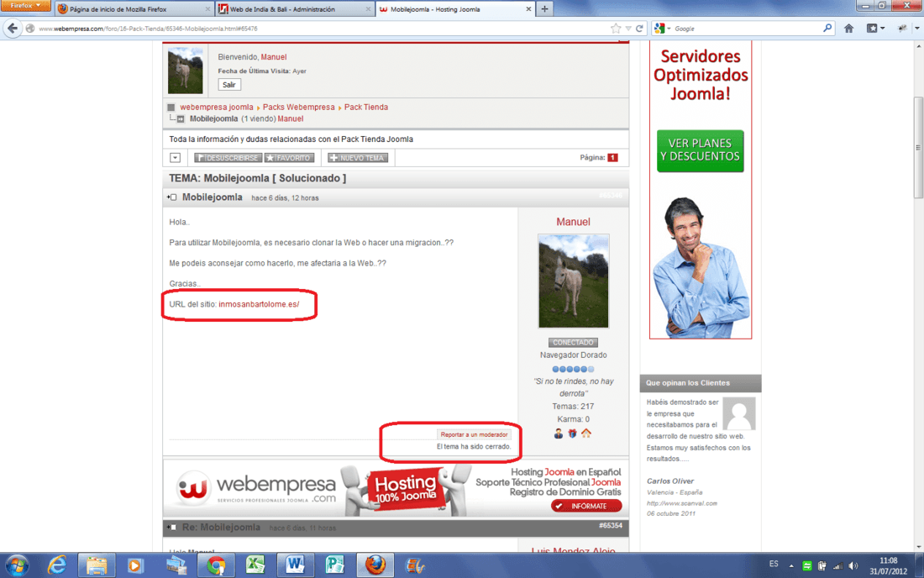
Task: Collapse the Mobilejoomla post toggle icon
Action: point(171,197)
